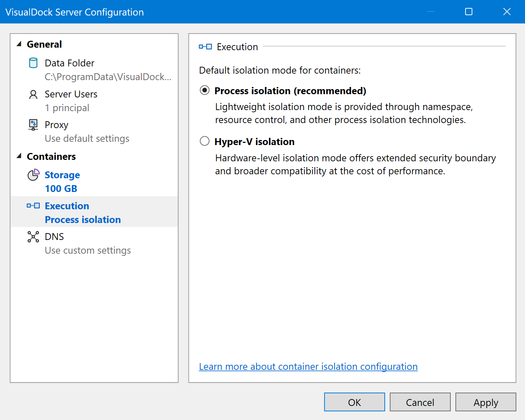This screenshot has height=420, width=525.
Task: Collapse the General tree section
Action: pyautogui.click(x=19, y=44)
